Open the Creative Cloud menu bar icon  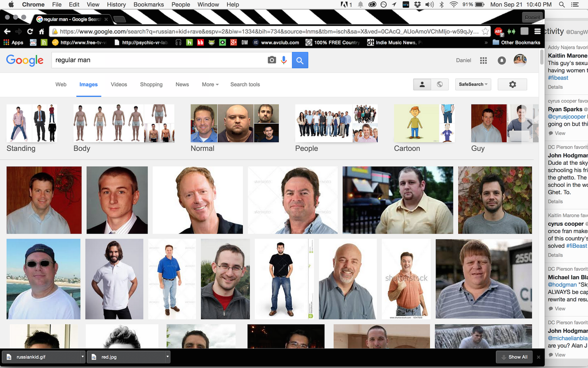372,4
